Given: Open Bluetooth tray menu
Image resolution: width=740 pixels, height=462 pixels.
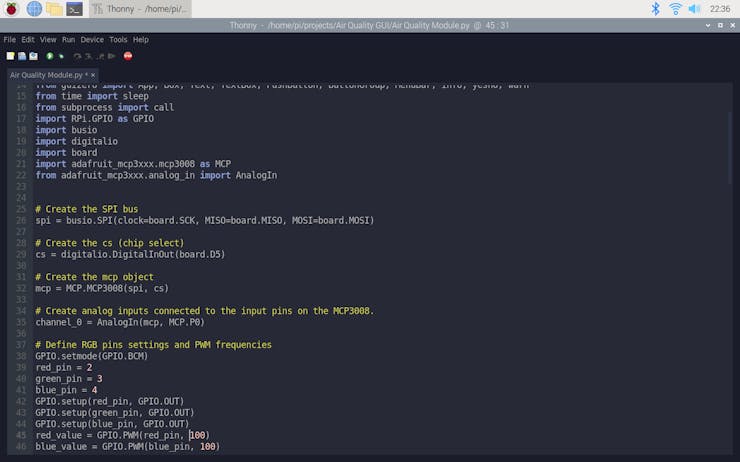Looking at the screenshot, I should coord(656,8).
